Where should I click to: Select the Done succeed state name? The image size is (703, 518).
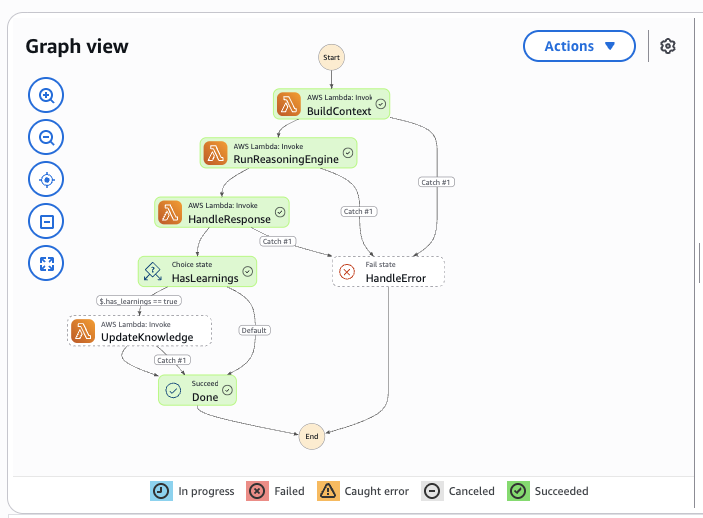coord(205,397)
